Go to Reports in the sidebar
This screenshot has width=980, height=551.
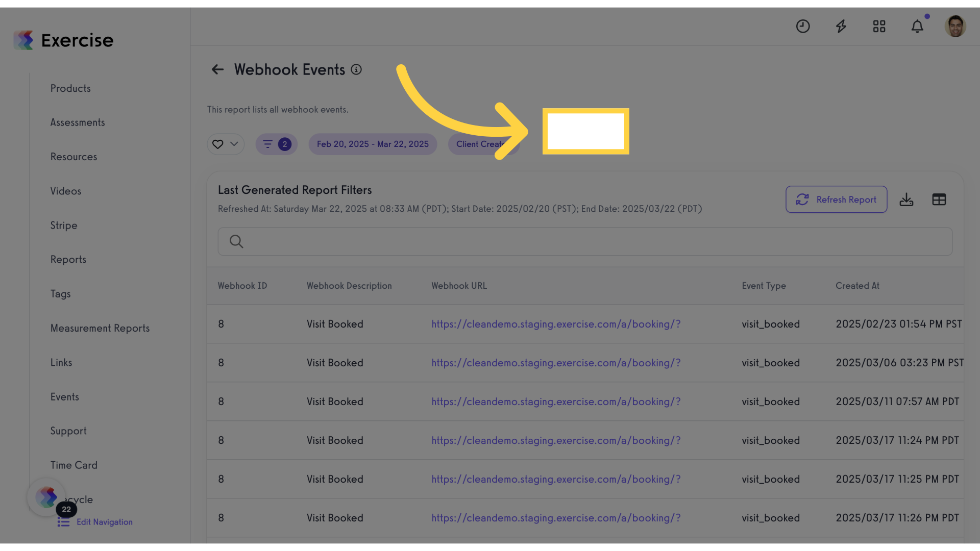(x=68, y=260)
